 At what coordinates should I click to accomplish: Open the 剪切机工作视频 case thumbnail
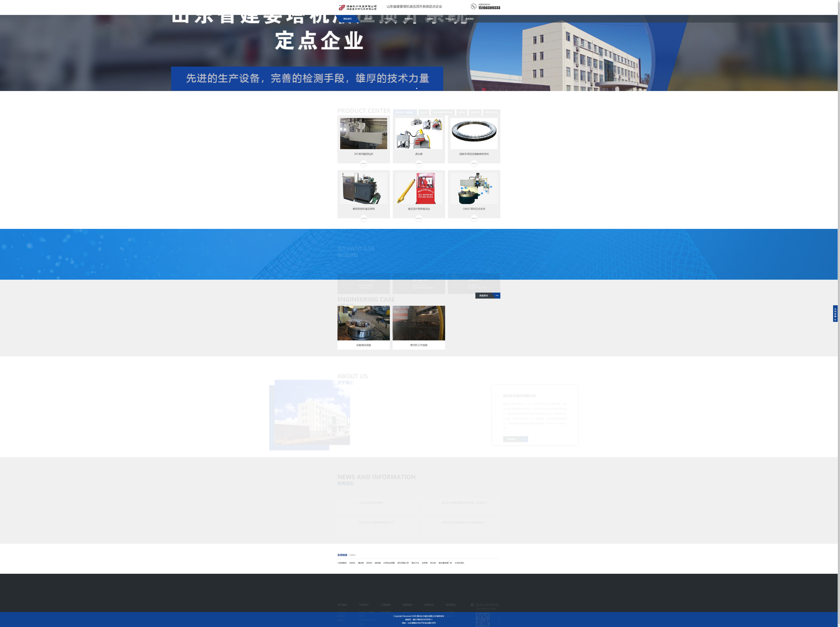coord(419,323)
